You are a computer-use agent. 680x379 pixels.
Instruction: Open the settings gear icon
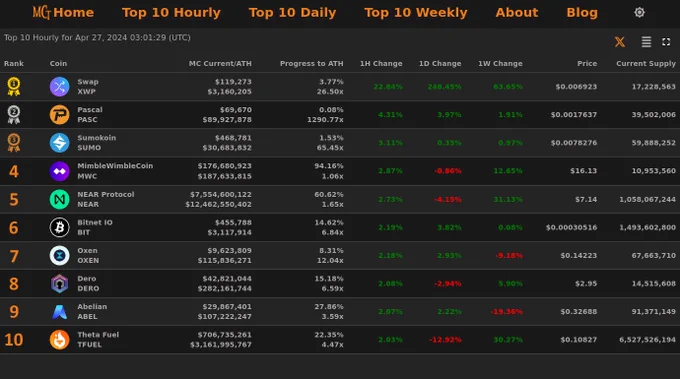pos(639,13)
